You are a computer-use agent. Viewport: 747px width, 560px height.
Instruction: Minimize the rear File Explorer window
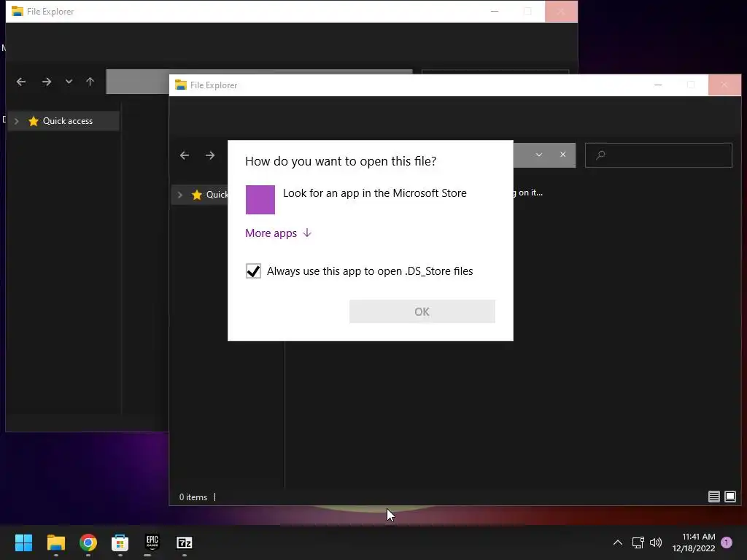coord(495,11)
